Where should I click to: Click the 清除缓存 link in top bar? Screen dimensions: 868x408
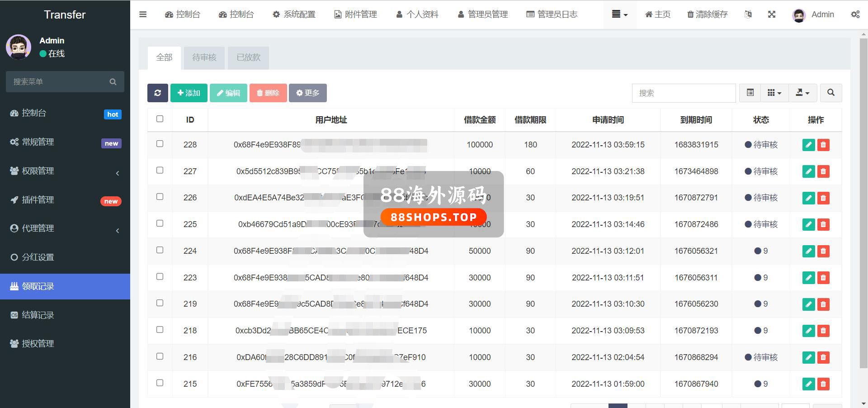point(708,14)
